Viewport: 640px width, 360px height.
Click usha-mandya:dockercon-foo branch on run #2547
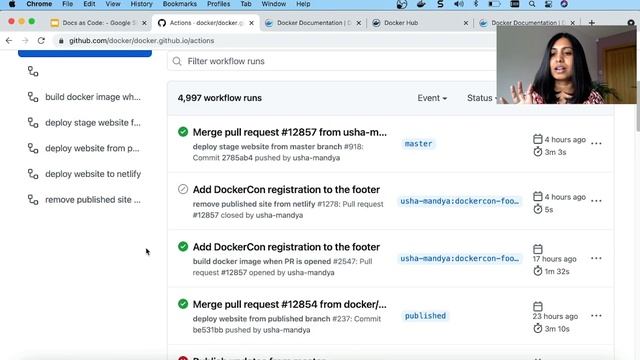tap(459, 259)
